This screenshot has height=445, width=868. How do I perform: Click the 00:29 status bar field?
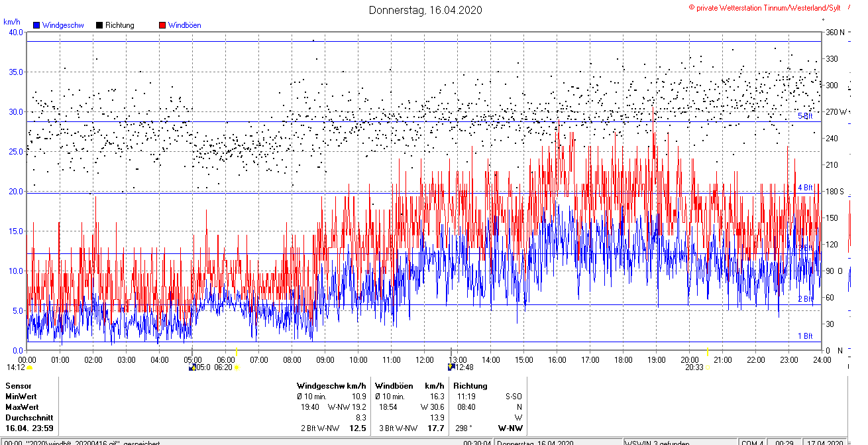pos(785,442)
